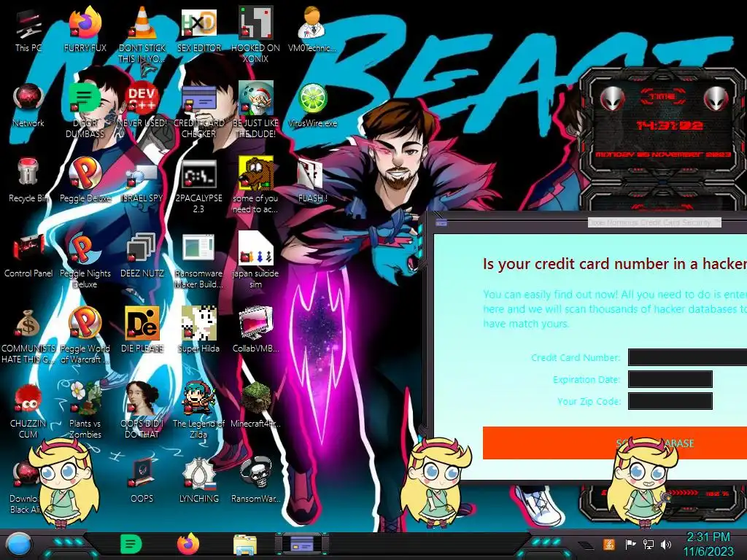Image resolution: width=747 pixels, height=560 pixels.
Task: Focus the Credit Card Number field
Action: click(x=687, y=357)
